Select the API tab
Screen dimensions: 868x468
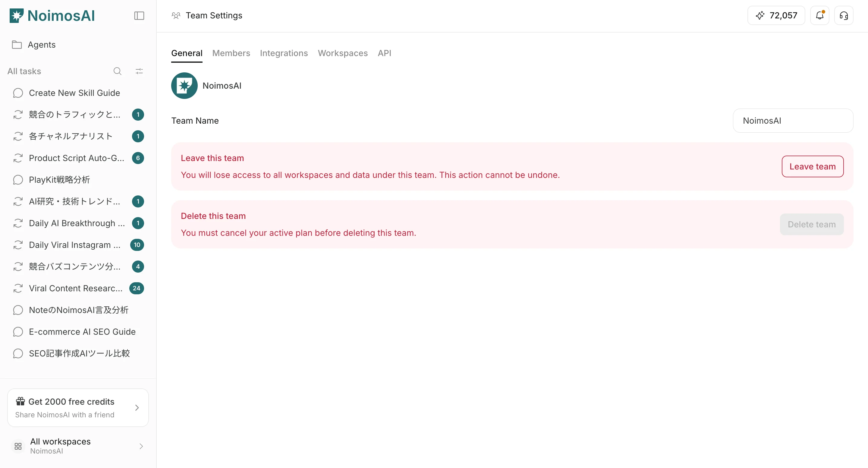pyautogui.click(x=385, y=53)
